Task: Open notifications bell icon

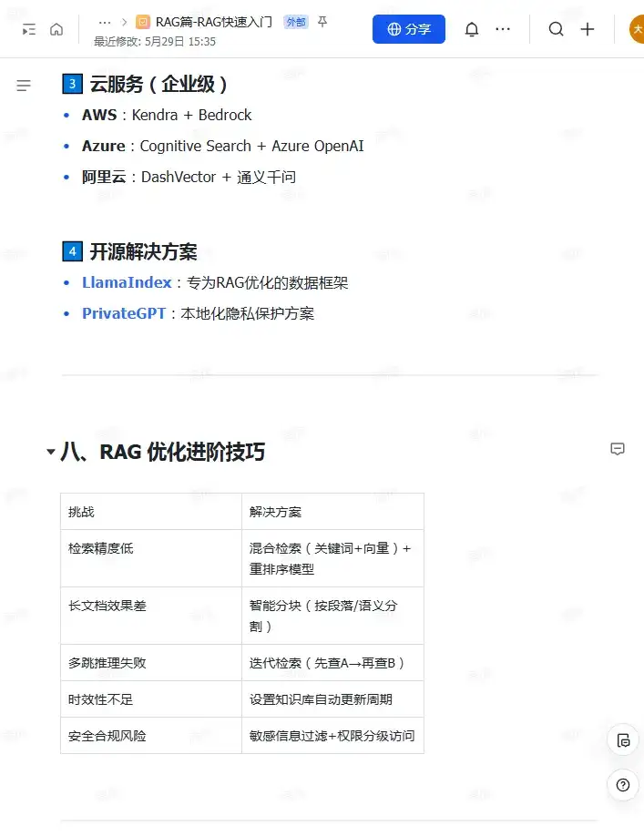Action: (472, 29)
